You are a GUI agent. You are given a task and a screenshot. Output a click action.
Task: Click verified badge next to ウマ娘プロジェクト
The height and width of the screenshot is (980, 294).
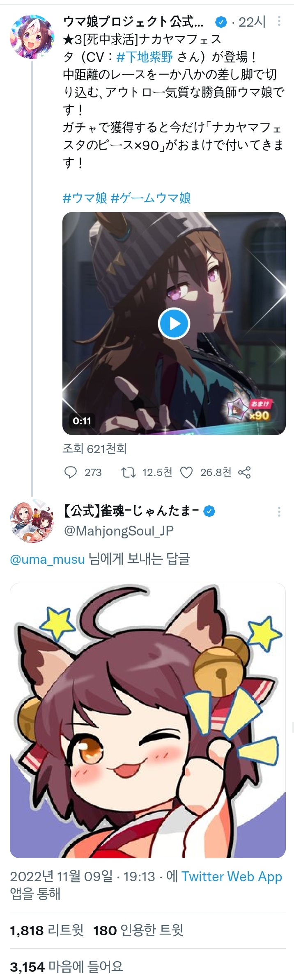point(221,22)
